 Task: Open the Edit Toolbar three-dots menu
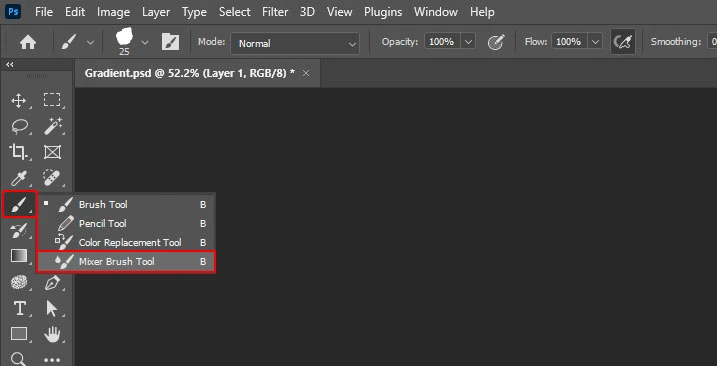[52, 360]
